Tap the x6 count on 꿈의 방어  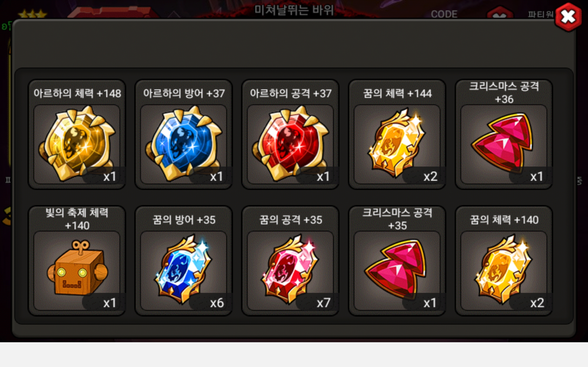click(217, 303)
